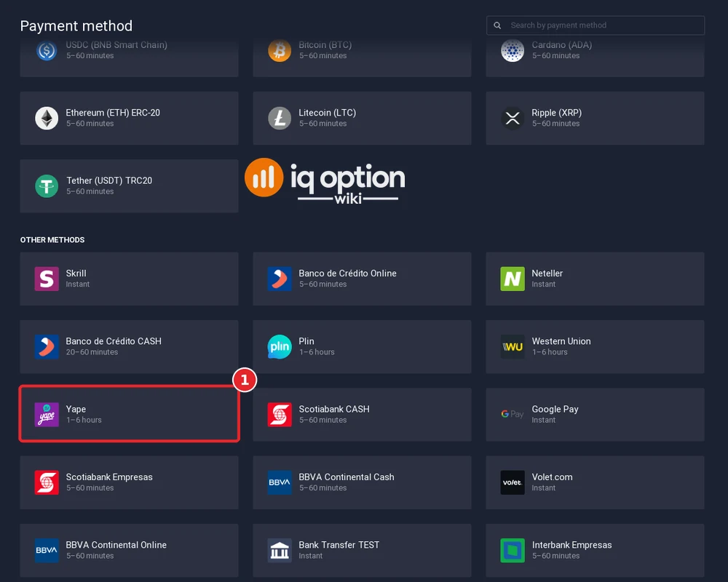Click 'Instant' under Bank Transfer TEST
The image size is (728, 582).
310,556
